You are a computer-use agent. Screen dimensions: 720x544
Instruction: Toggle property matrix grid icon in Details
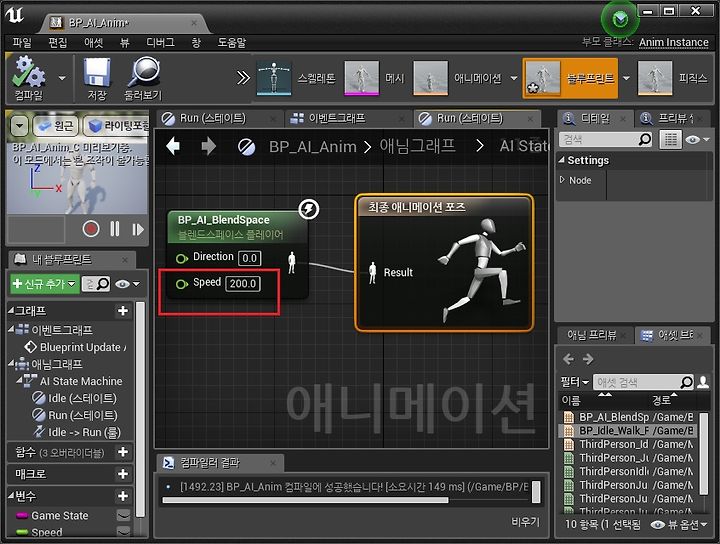[670, 139]
